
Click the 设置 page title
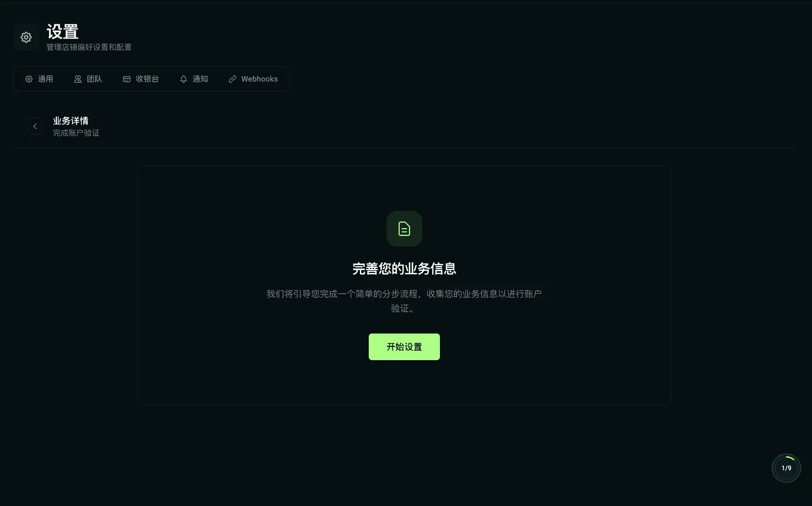pyautogui.click(x=62, y=31)
